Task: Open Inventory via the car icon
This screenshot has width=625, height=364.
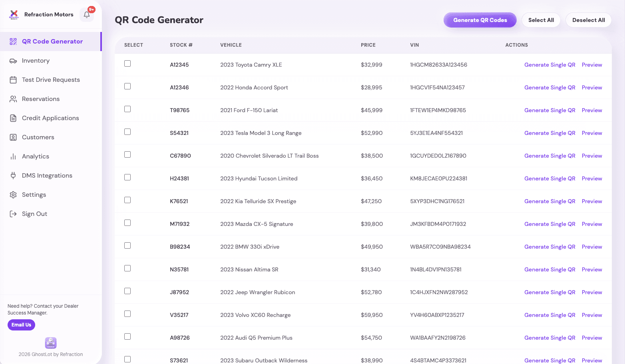Action: pos(13,61)
